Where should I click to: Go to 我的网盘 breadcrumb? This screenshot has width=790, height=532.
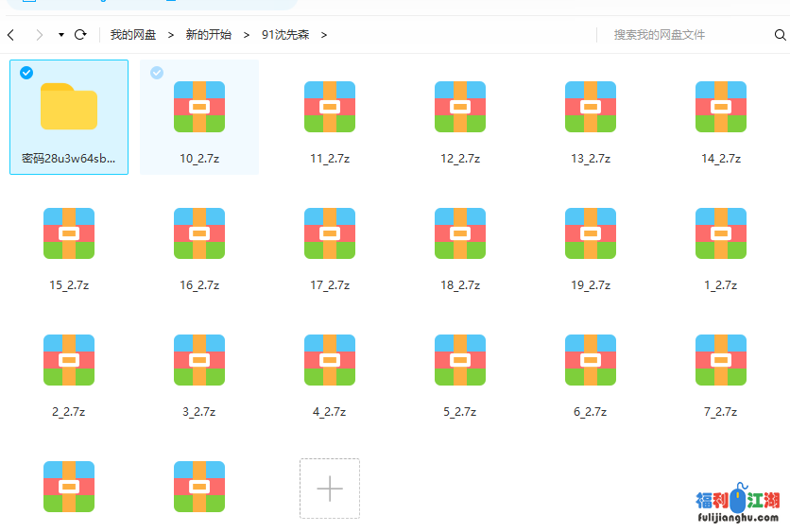133,35
